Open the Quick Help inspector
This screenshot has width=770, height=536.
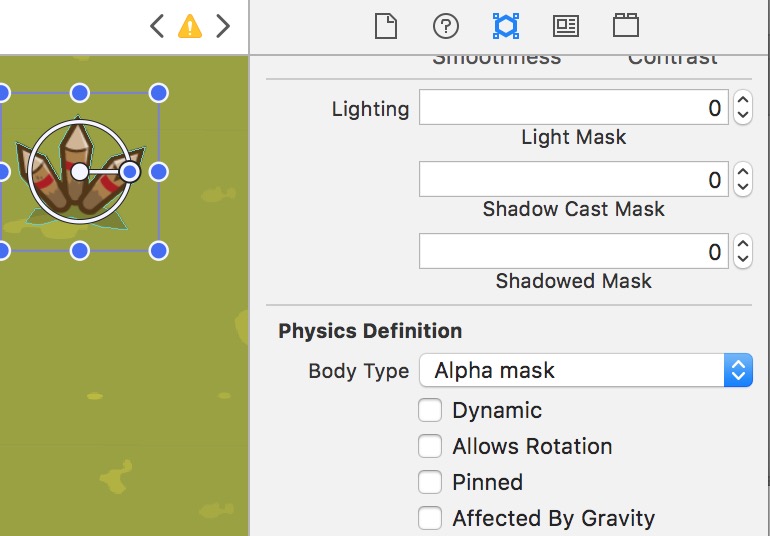click(x=446, y=26)
